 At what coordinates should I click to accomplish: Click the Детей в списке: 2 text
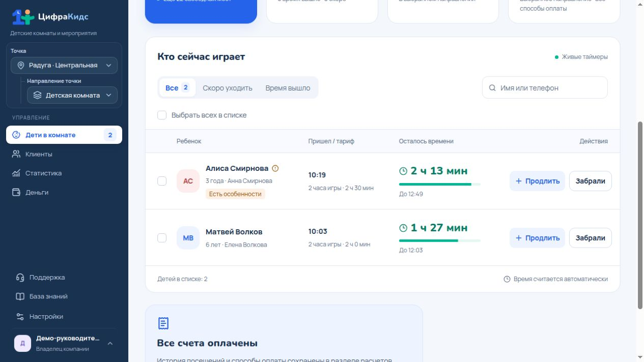coord(183,279)
